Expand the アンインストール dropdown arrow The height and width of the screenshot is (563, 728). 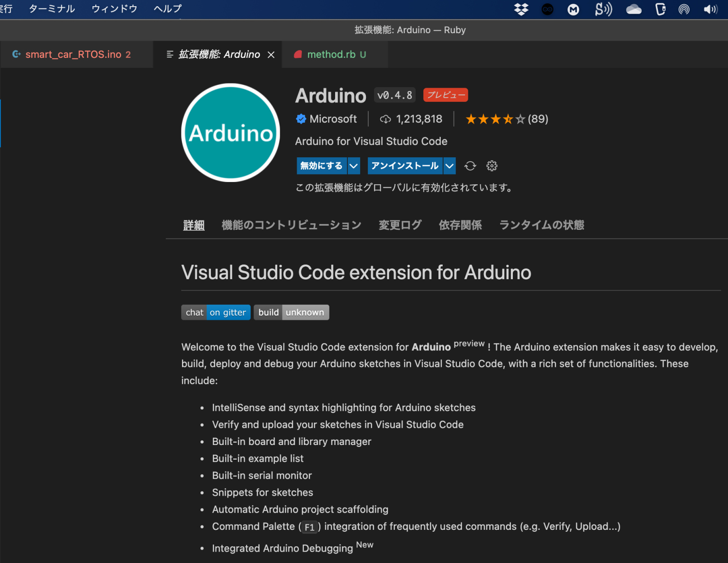pyautogui.click(x=450, y=166)
